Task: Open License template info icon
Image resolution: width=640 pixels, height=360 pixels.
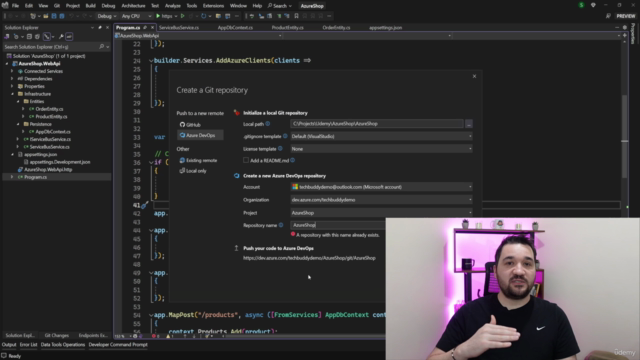Action: click(280, 149)
